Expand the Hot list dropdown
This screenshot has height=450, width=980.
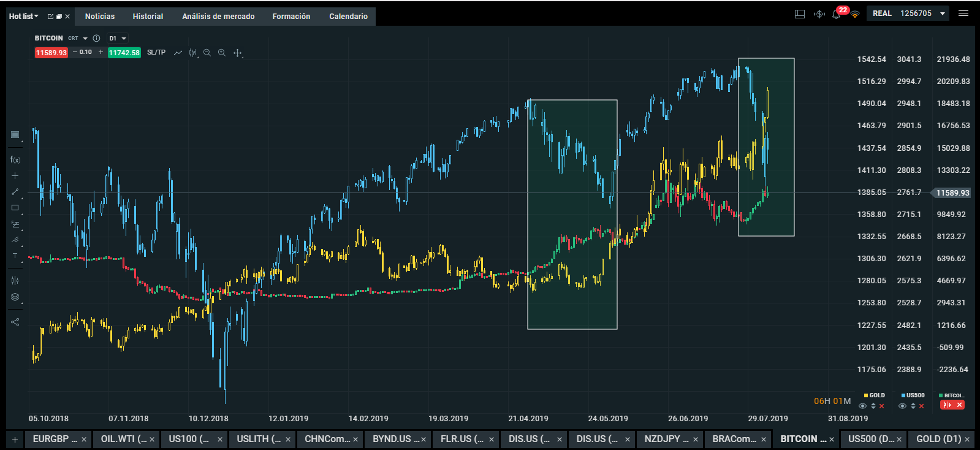(x=24, y=17)
